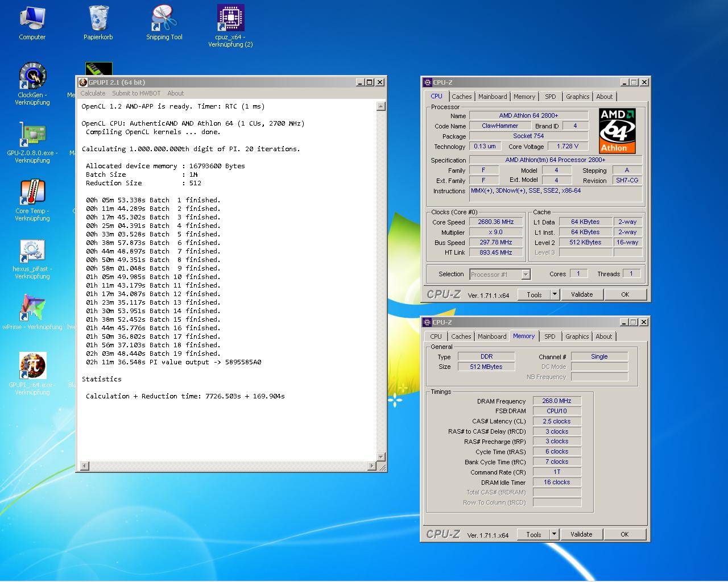728x582 pixels.
Task: Click the Multiplier value x 9.0
Action: point(496,232)
